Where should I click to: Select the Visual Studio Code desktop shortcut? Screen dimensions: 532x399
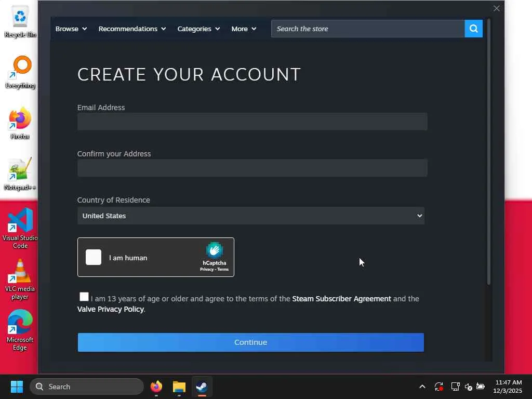[20, 228]
